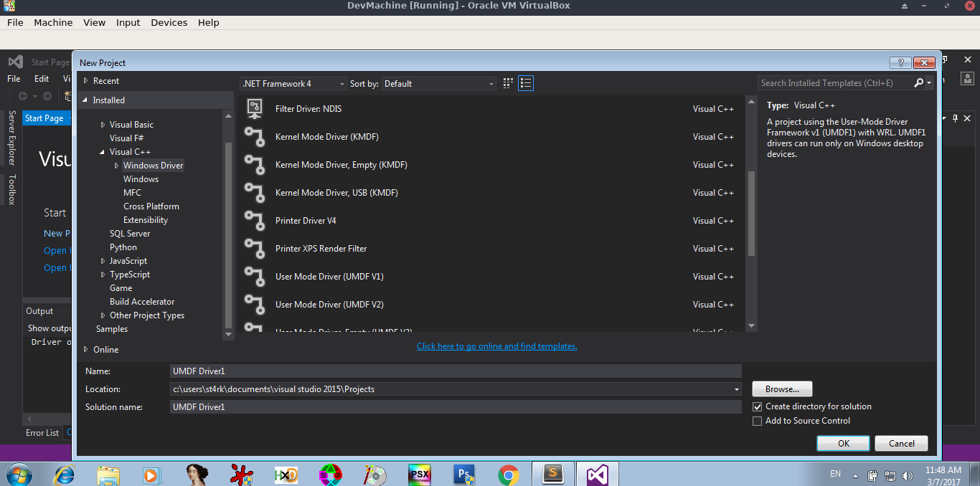Expand the TypeScript tree node
980x486 pixels.
tap(103, 275)
